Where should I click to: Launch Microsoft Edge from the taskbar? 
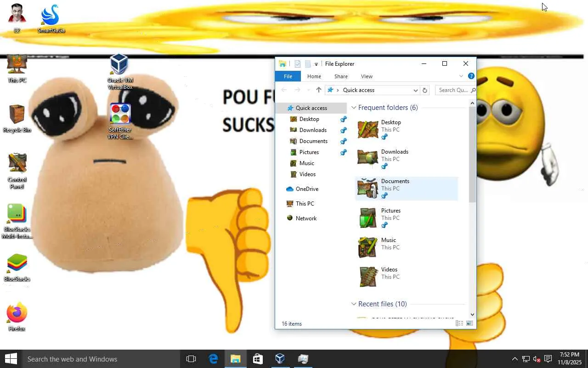[213, 359]
